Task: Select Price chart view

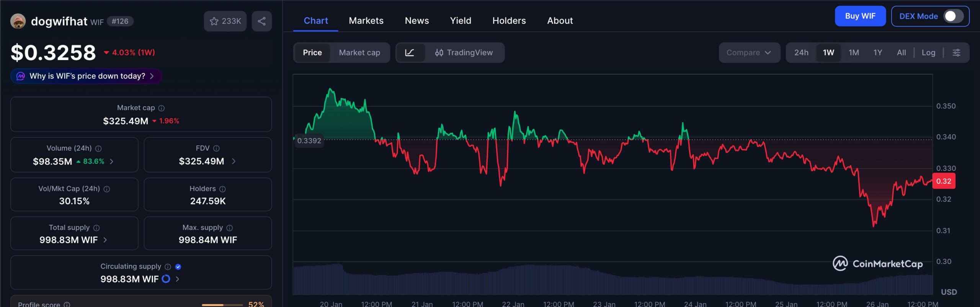Action: pyautogui.click(x=312, y=53)
